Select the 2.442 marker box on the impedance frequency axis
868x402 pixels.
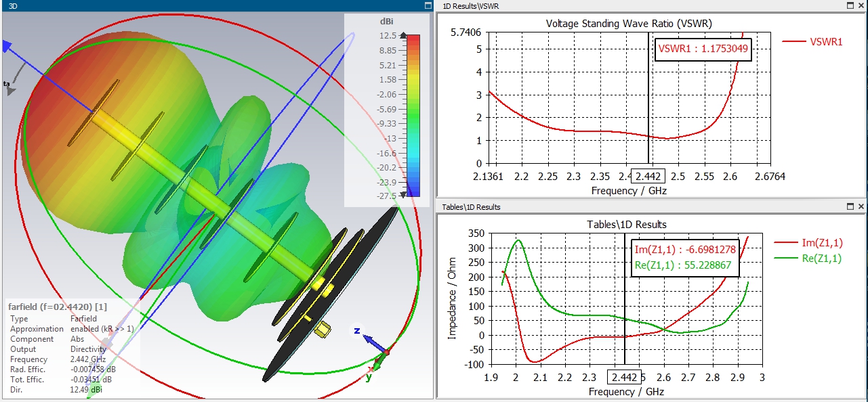point(624,377)
